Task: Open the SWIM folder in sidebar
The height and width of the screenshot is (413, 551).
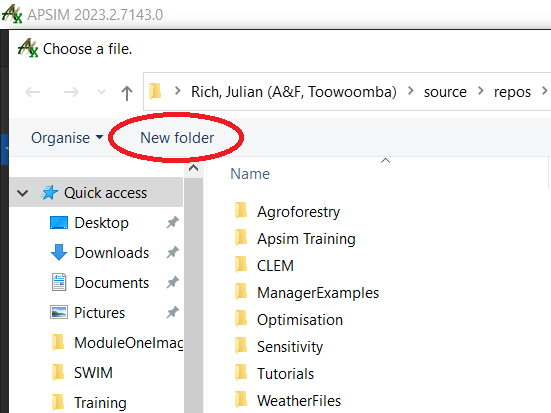Action: pos(93,373)
